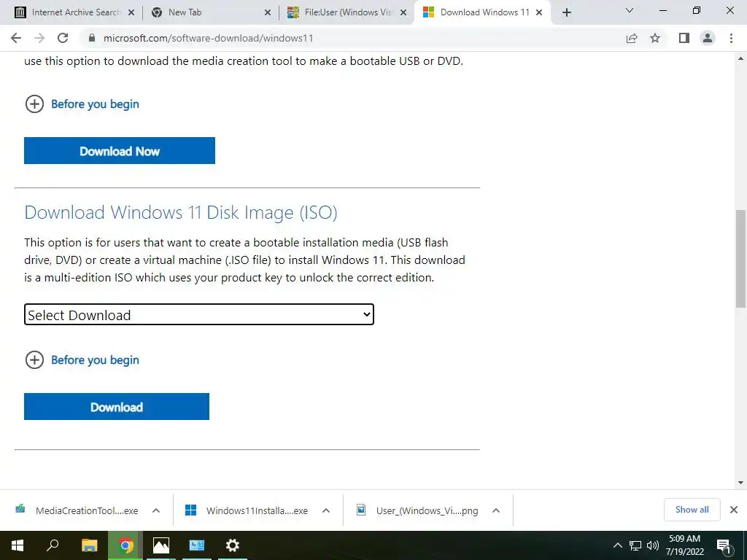The width and height of the screenshot is (747, 560).
Task: Click the page vertical scrollbar thumb
Action: pyautogui.click(x=740, y=259)
